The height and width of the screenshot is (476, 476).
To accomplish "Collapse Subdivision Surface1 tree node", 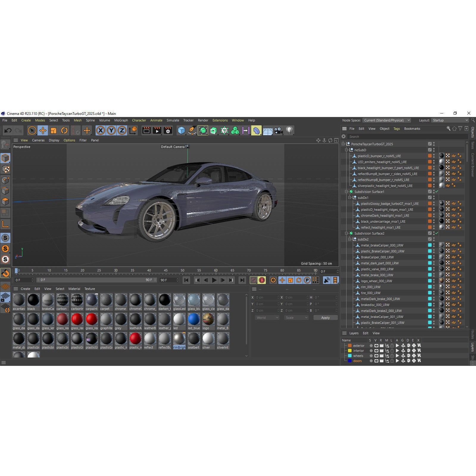I will point(347,192).
